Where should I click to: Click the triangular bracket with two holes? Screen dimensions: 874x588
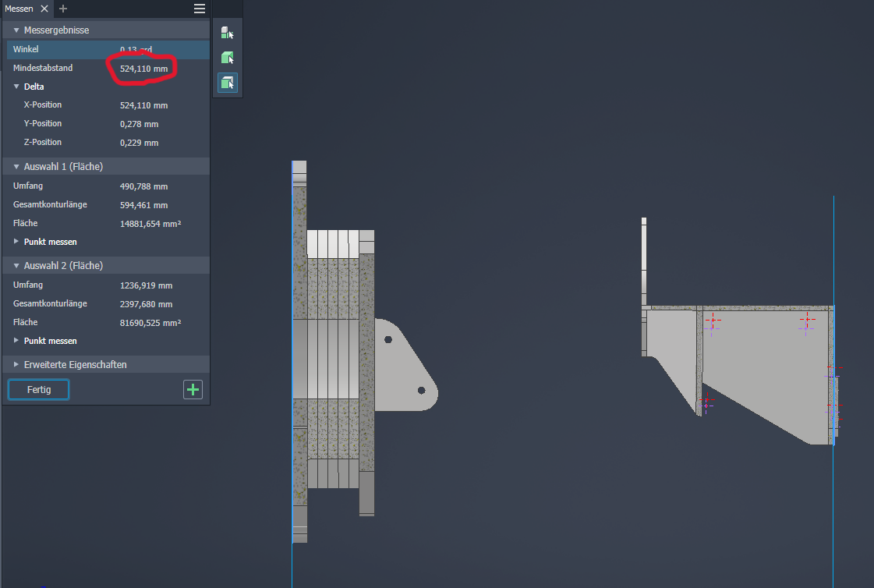(x=404, y=365)
